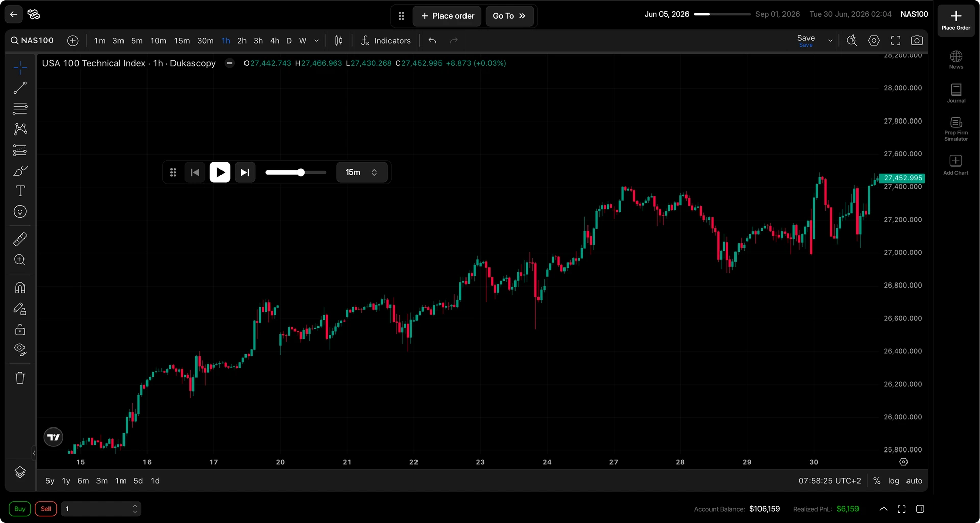Open the News panel
Image resolution: width=980 pixels, height=523 pixels.
[x=956, y=60]
